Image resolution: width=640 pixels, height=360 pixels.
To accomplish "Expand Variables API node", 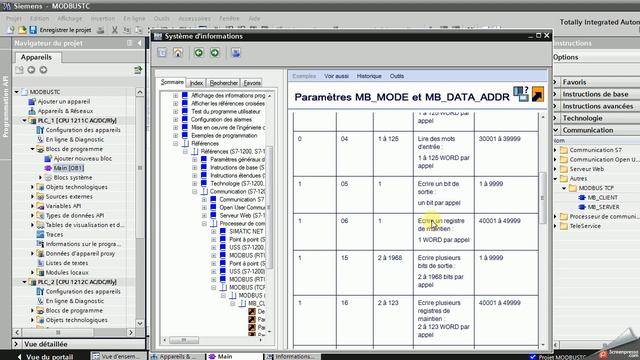I will coord(32,206).
